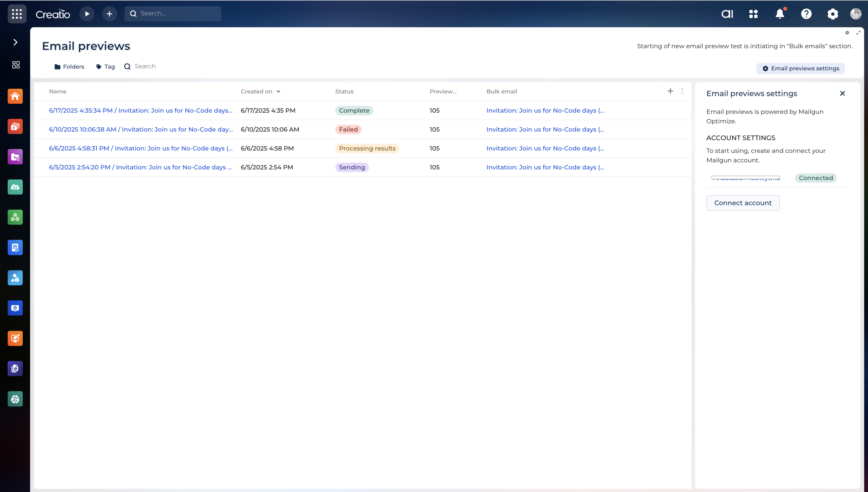Image resolution: width=868 pixels, height=492 pixels.
Task: Open the orange Home sidebar icon
Action: [x=15, y=96]
